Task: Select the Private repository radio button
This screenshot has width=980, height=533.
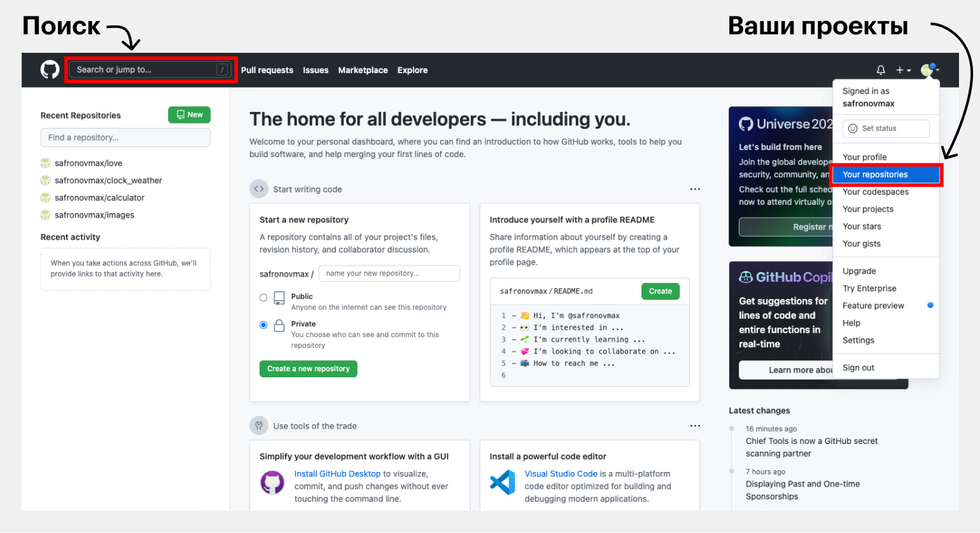Action: [263, 325]
